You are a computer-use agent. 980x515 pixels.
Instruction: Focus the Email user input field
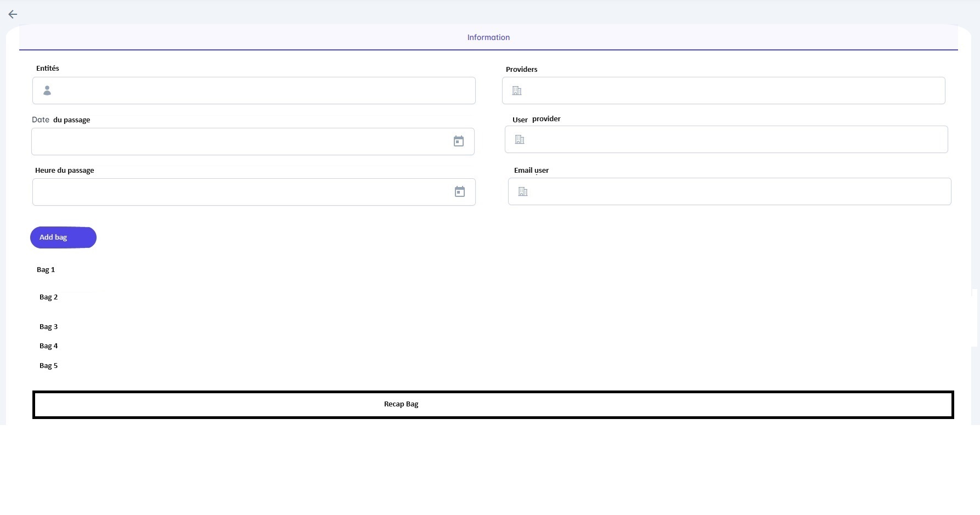pos(735,191)
